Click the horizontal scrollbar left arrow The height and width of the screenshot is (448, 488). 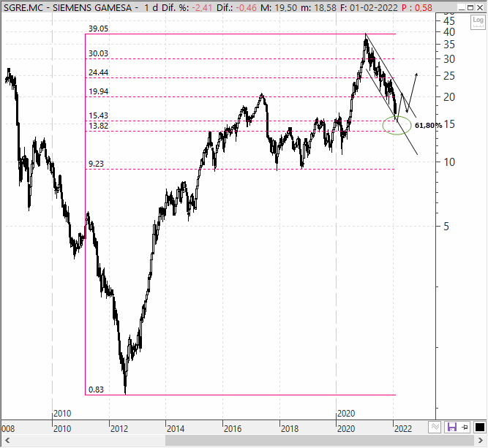[x=7, y=441]
